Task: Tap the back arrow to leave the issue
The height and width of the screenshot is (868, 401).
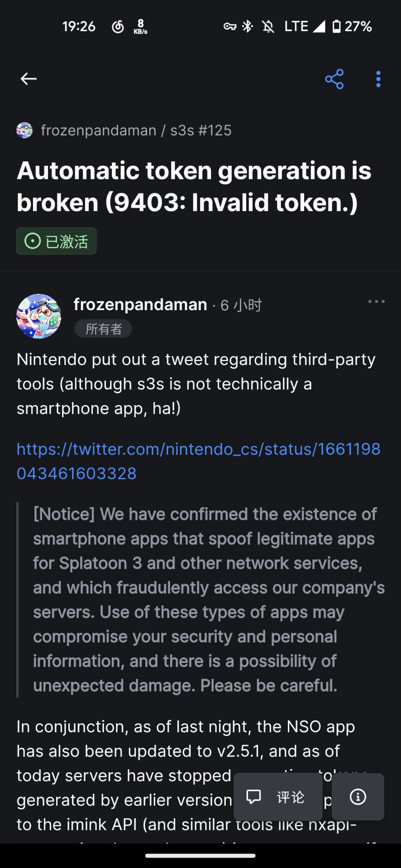Action: point(28,79)
